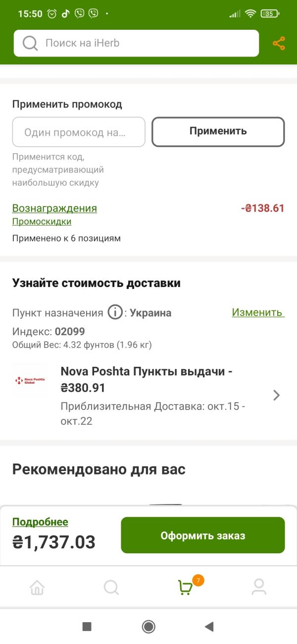Open the Home tab icon
Screen dimensions: 297x644
point(37,587)
